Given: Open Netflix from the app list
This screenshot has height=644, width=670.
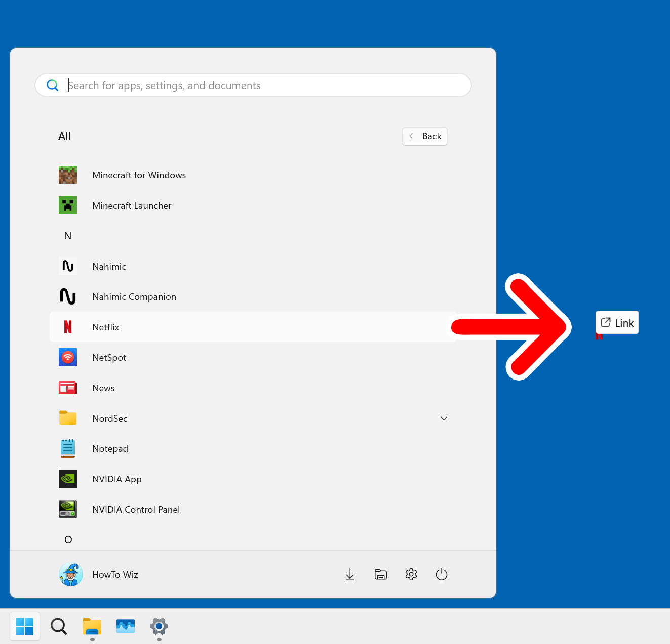Looking at the screenshot, I should point(105,327).
